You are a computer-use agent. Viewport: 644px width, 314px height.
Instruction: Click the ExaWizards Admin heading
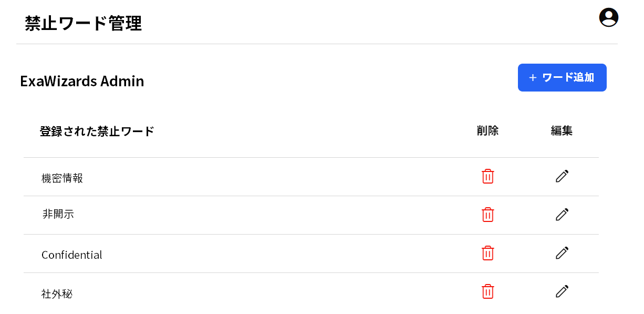pos(82,81)
